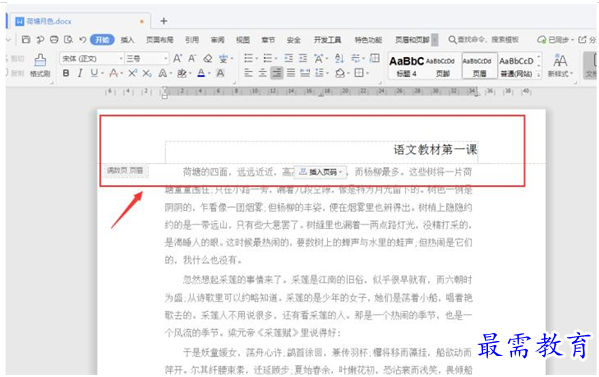The height and width of the screenshot is (377, 599).
Task: Click the Undo arrow icon
Action: tap(82, 39)
